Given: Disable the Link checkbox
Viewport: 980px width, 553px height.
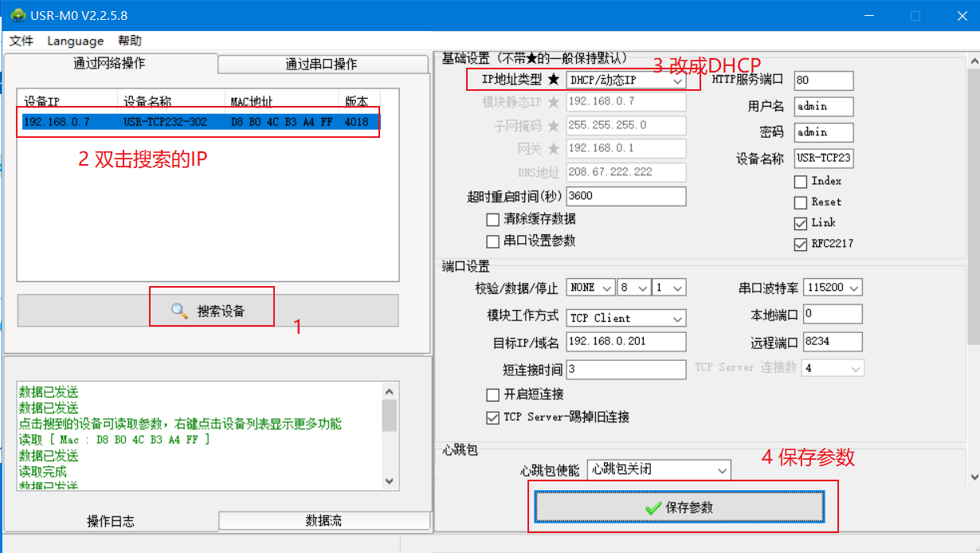Looking at the screenshot, I should [801, 223].
